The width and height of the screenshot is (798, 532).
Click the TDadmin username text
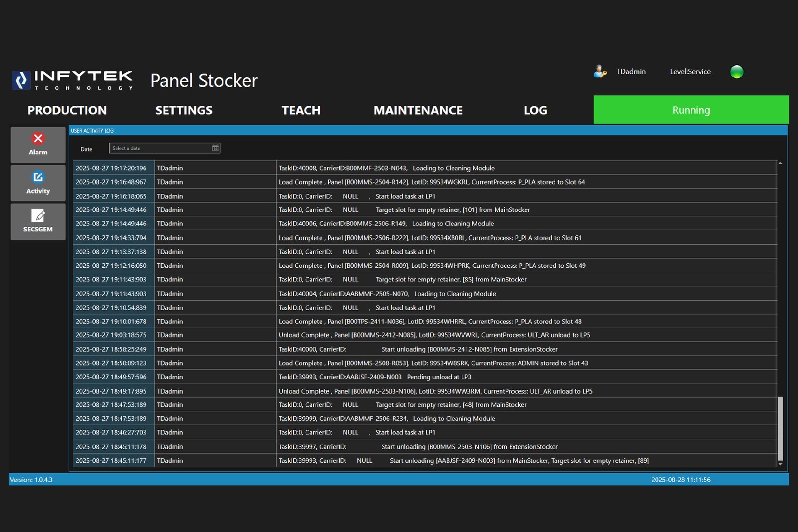pyautogui.click(x=630, y=71)
